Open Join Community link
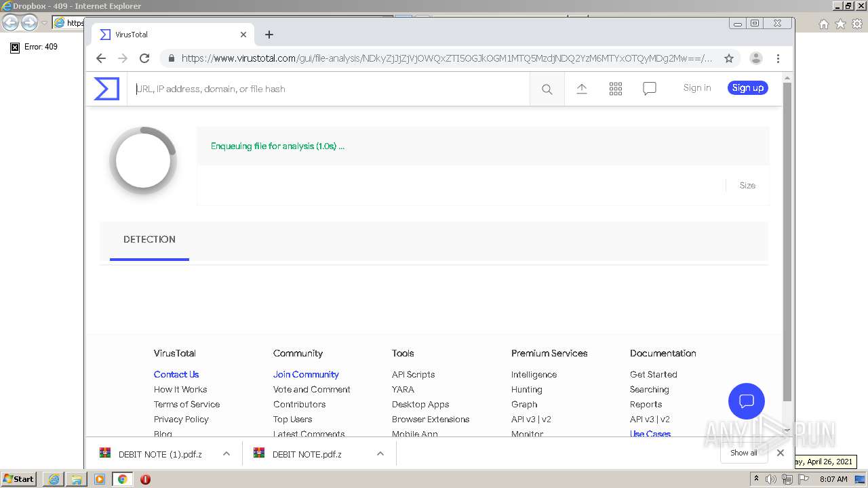868x488 pixels. click(x=306, y=375)
